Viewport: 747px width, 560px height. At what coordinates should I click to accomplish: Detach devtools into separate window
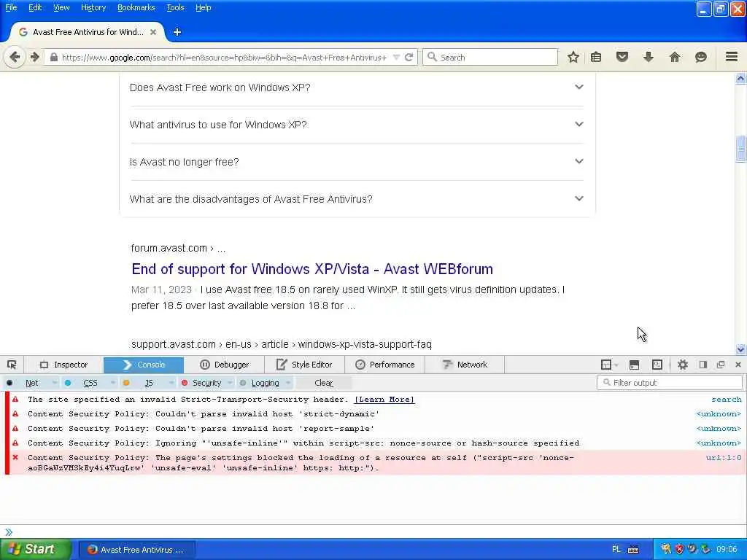pos(721,365)
